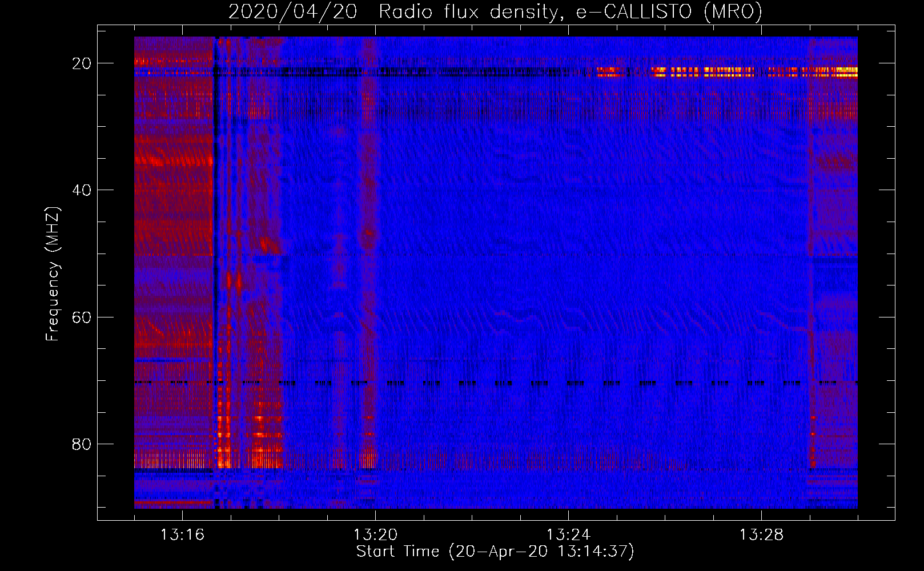Image resolution: width=924 pixels, height=571 pixels.
Task: Click the 80 MHz frequency tick label
Action: pos(82,444)
